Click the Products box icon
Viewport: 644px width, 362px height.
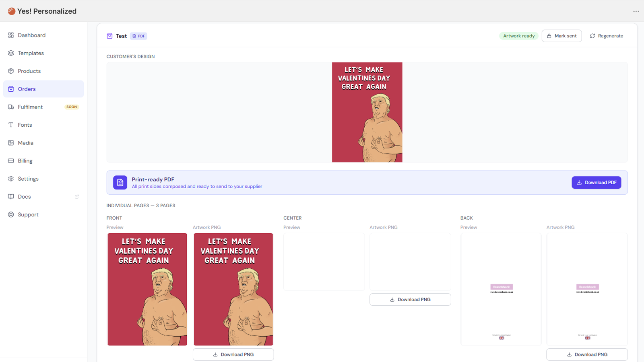point(11,71)
